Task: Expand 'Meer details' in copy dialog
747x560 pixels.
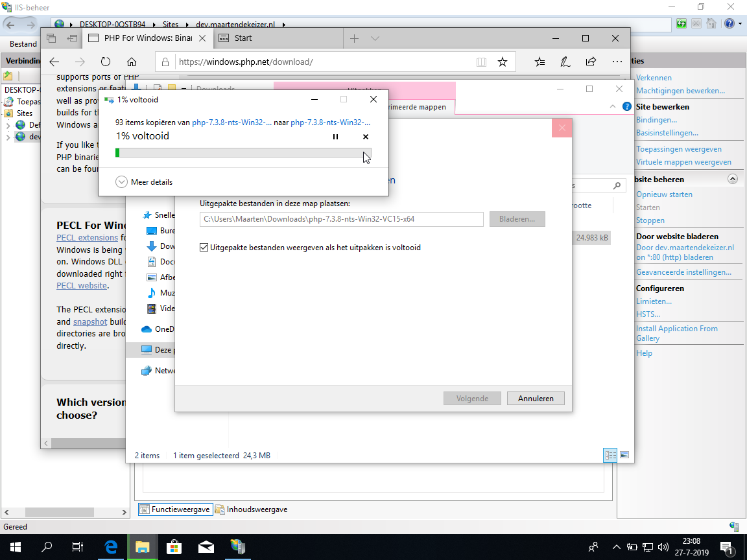Action: point(144,182)
